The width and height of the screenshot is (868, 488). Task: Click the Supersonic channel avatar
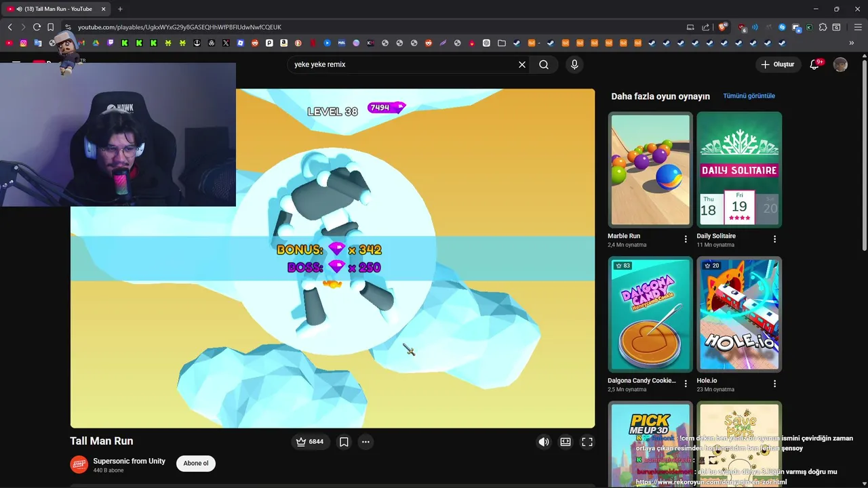(79, 464)
